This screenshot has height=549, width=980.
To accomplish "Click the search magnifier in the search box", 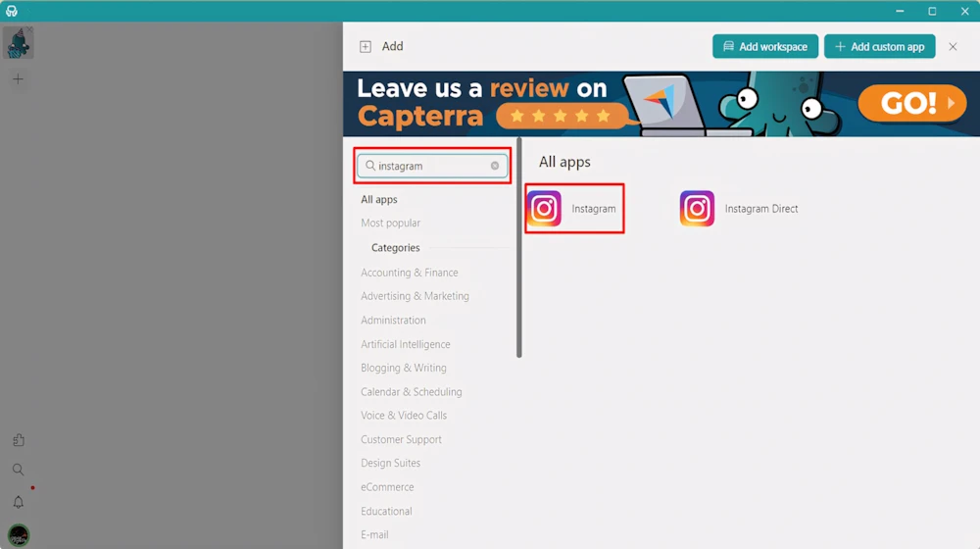I will pos(370,166).
